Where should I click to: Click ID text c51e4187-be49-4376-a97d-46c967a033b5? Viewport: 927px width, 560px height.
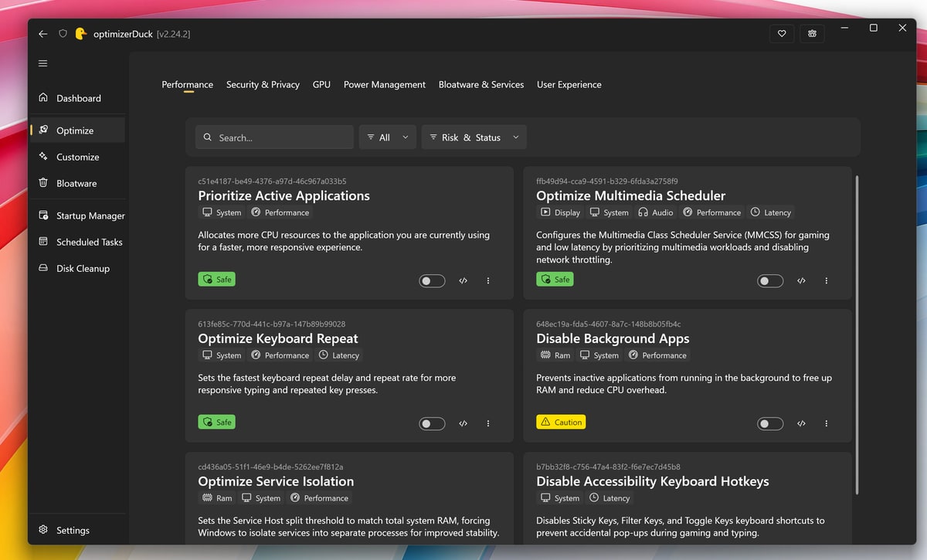(272, 182)
